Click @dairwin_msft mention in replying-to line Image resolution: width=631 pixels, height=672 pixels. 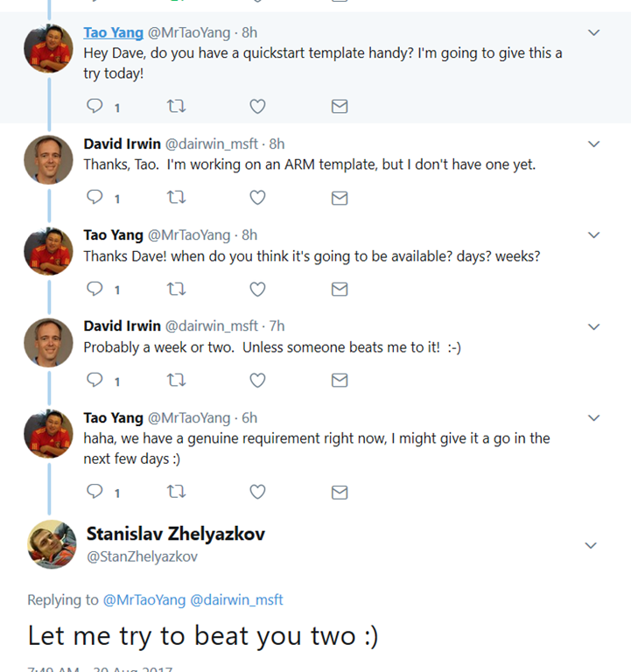(x=236, y=600)
